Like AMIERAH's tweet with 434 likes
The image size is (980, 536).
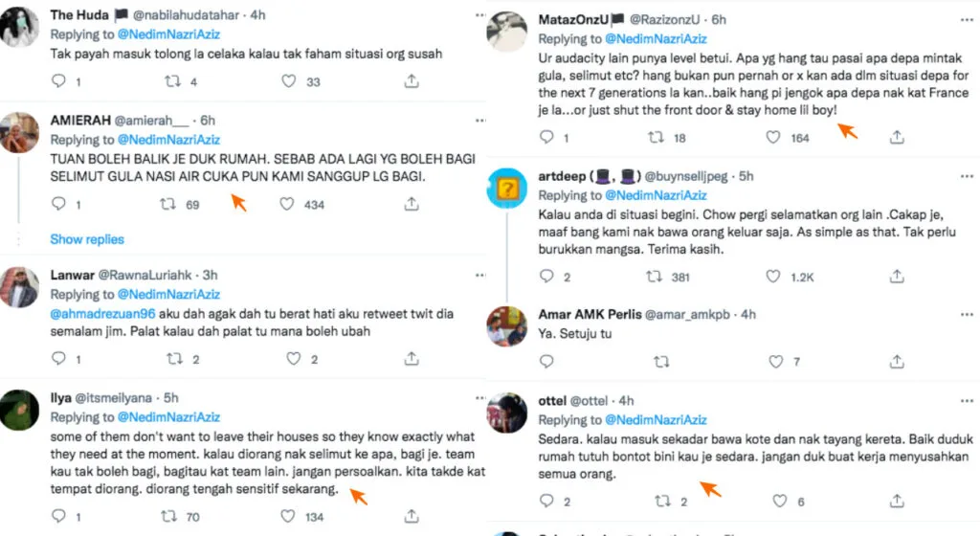coord(288,204)
